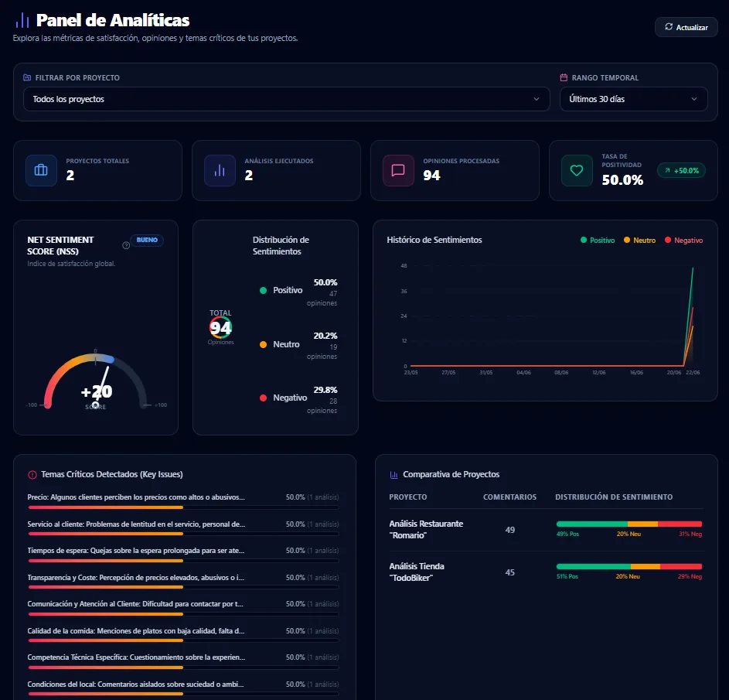The height and width of the screenshot is (700, 729).
Task: Click the 50.0% Positivo percentage value
Action: tap(325, 282)
